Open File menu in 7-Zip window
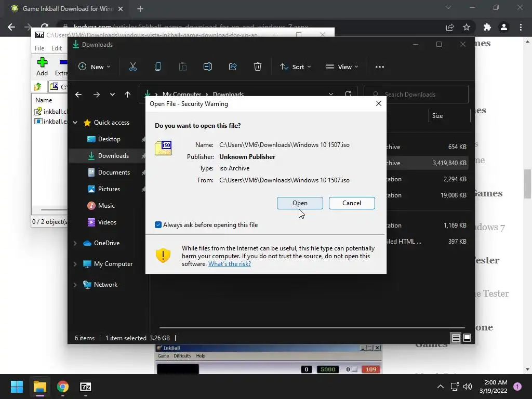This screenshot has height=399, width=532. tap(39, 48)
